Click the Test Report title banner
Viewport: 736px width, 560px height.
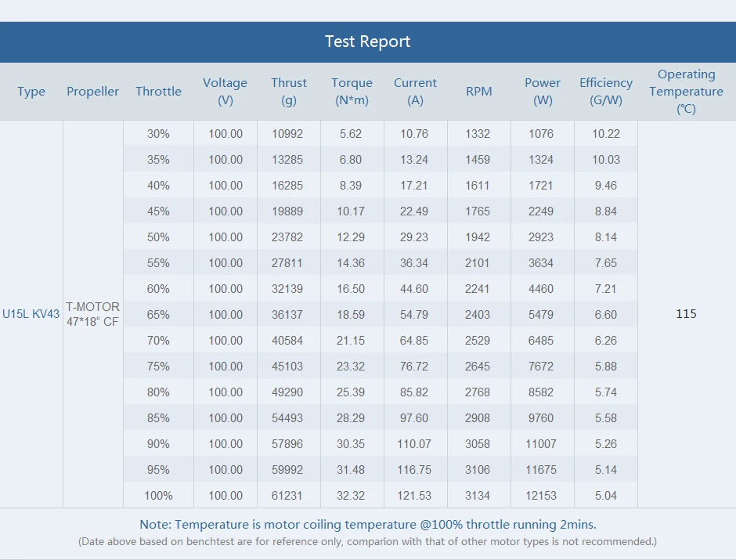tap(368, 42)
